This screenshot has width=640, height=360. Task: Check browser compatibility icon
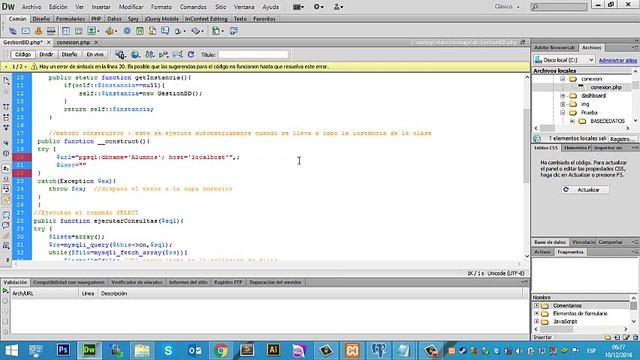[x=178, y=54]
